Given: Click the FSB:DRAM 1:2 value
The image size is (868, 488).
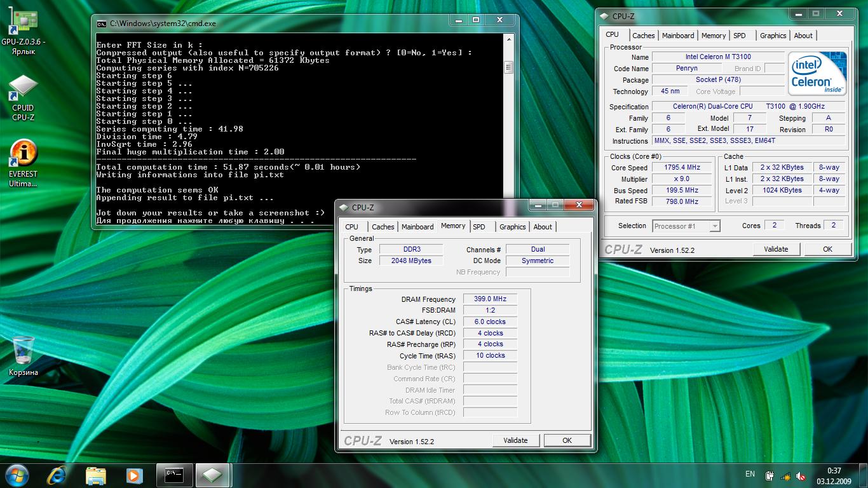Looking at the screenshot, I should [x=490, y=311].
